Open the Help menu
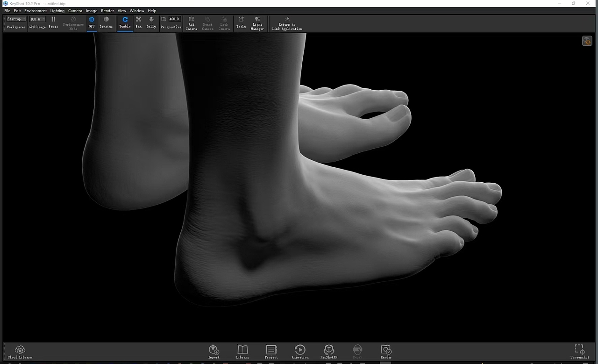This screenshot has width=598, height=364. point(152,11)
